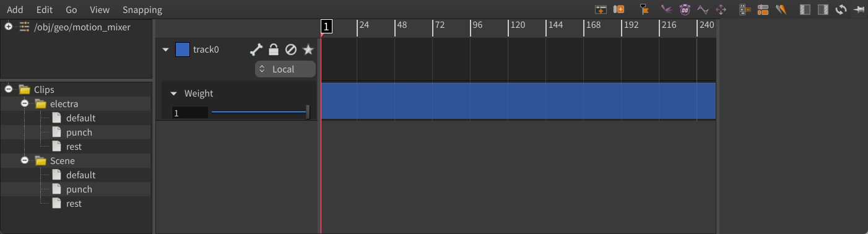
Task: Select the punch clip under electra
Action: (79, 132)
